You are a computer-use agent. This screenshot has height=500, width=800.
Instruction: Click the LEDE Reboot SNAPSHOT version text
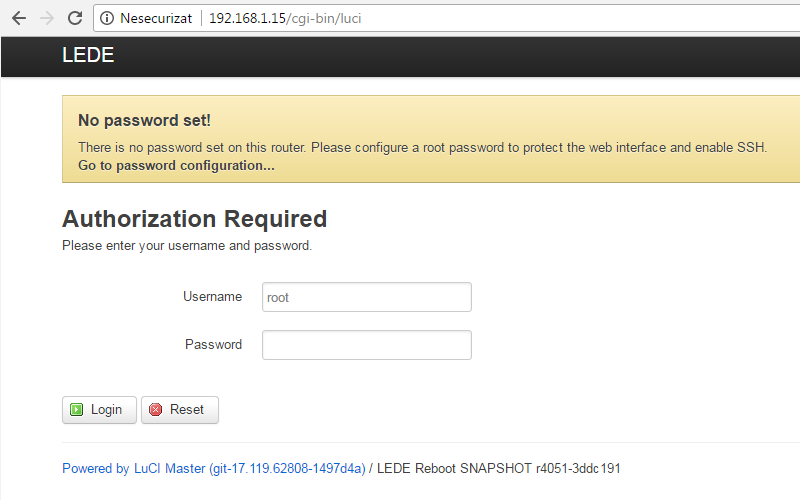click(x=498, y=468)
